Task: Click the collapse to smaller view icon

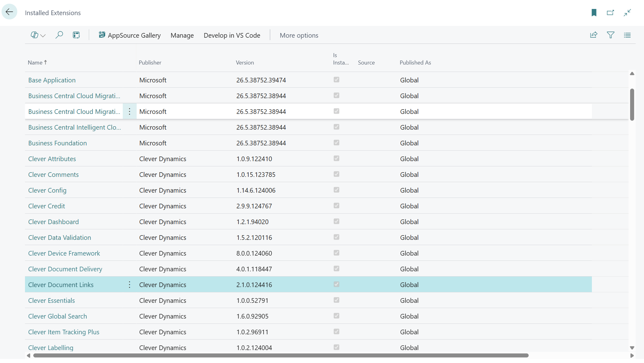Action: (x=628, y=13)
